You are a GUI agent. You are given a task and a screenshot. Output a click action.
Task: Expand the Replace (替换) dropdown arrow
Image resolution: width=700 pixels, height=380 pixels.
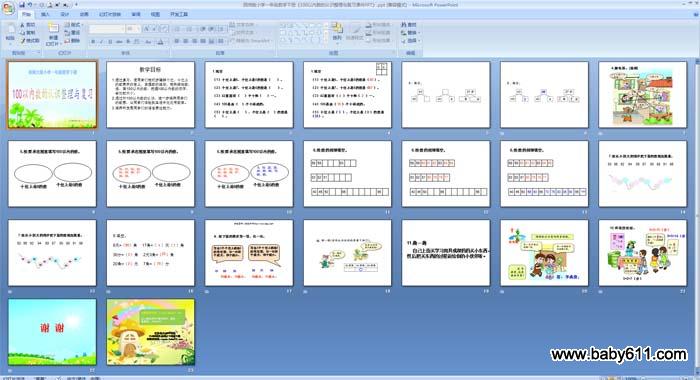point(419,33)
